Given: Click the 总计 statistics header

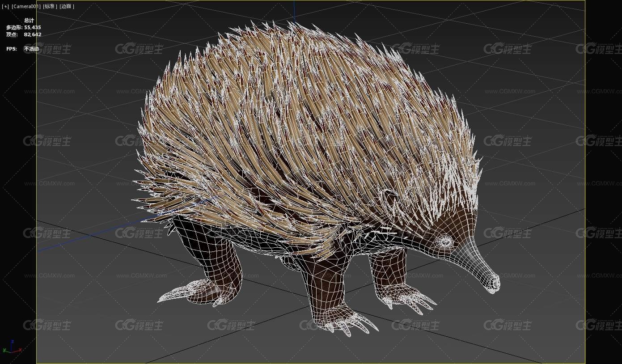Looking at the screenshot, I should tap(29, 21).
